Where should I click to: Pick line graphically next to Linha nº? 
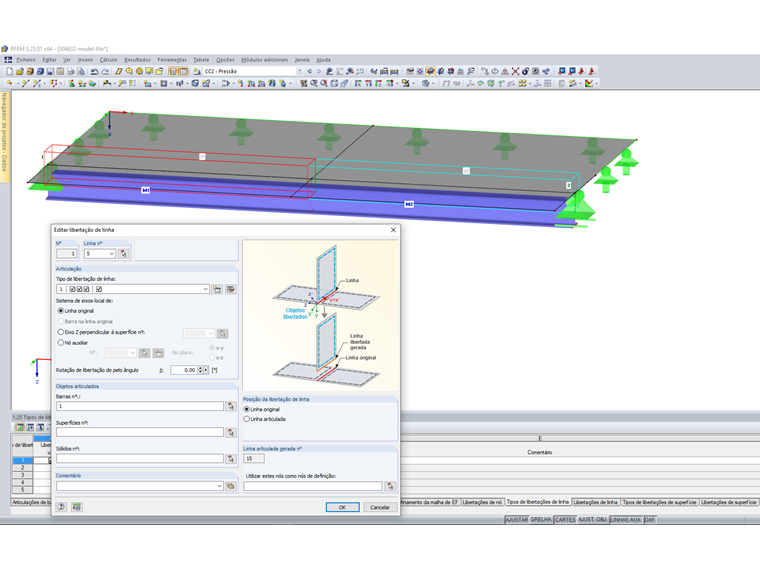(124, 253)
